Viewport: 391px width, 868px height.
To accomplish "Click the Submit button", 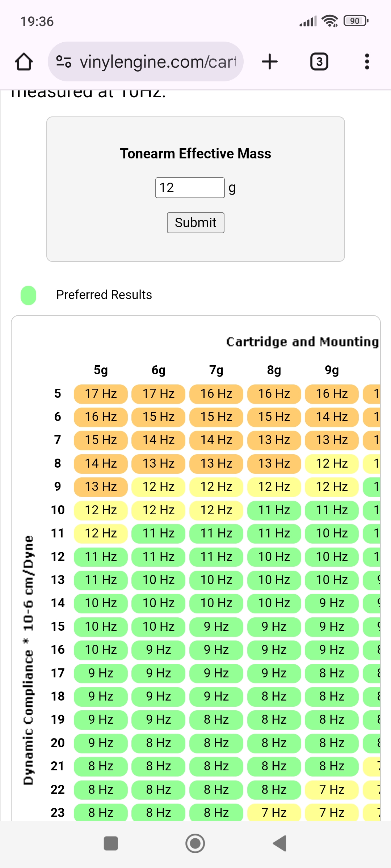I will 195,223.
